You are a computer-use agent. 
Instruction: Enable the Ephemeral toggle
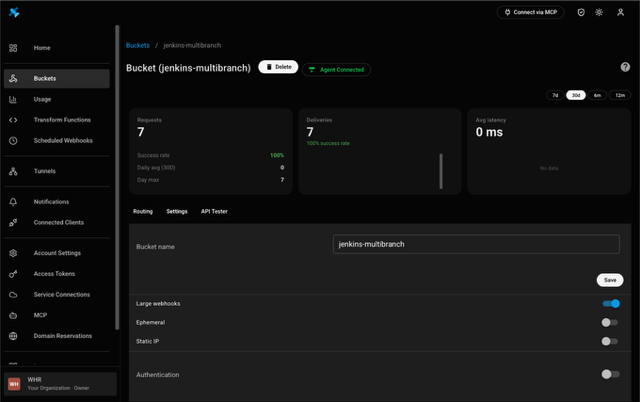pos(610,322)
